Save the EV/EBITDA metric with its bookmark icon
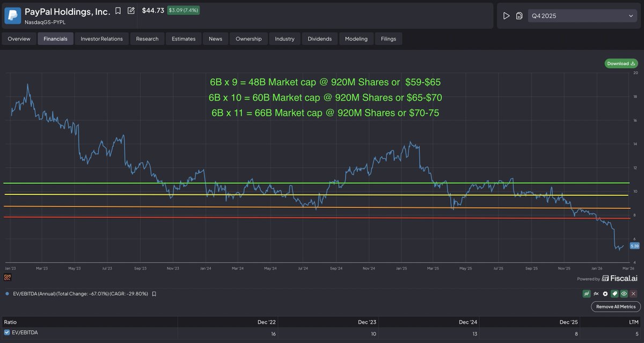The height and width of the screenshot is (343, 644). coord(154,294)
